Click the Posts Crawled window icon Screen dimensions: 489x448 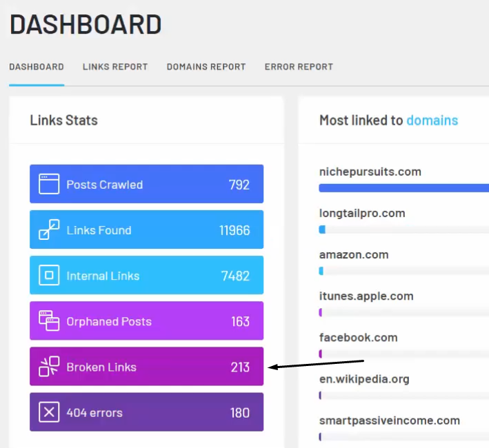[x=49, y=184]
